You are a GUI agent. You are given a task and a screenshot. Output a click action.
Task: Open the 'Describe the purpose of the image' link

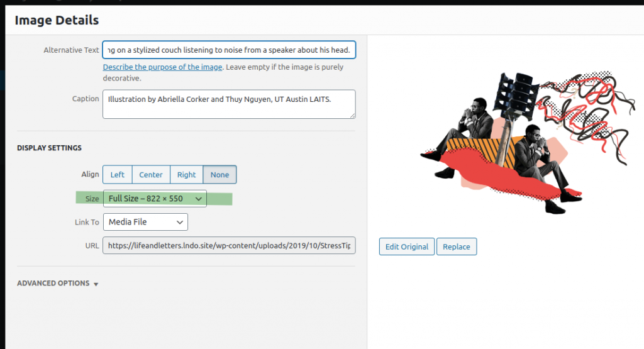click(162, 67)
